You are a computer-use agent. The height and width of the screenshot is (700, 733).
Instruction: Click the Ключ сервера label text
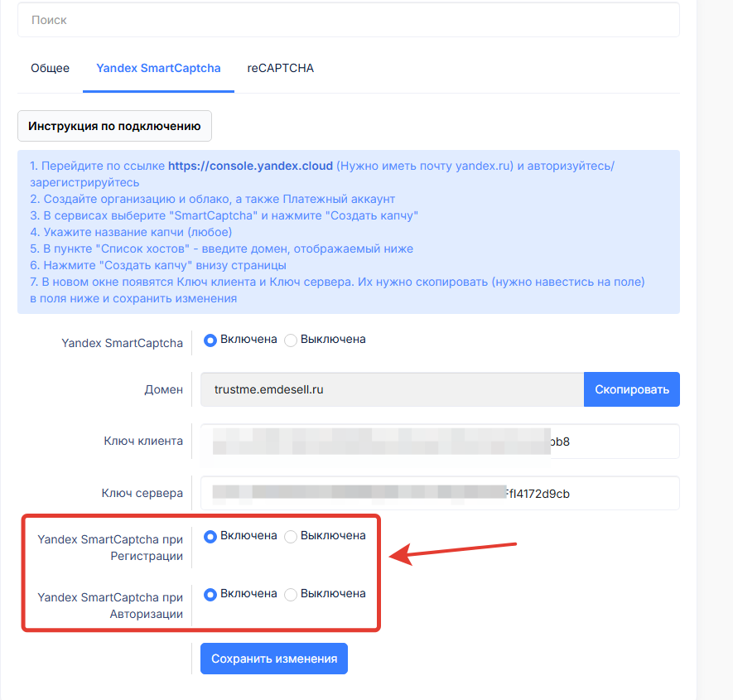coord(142,494)
